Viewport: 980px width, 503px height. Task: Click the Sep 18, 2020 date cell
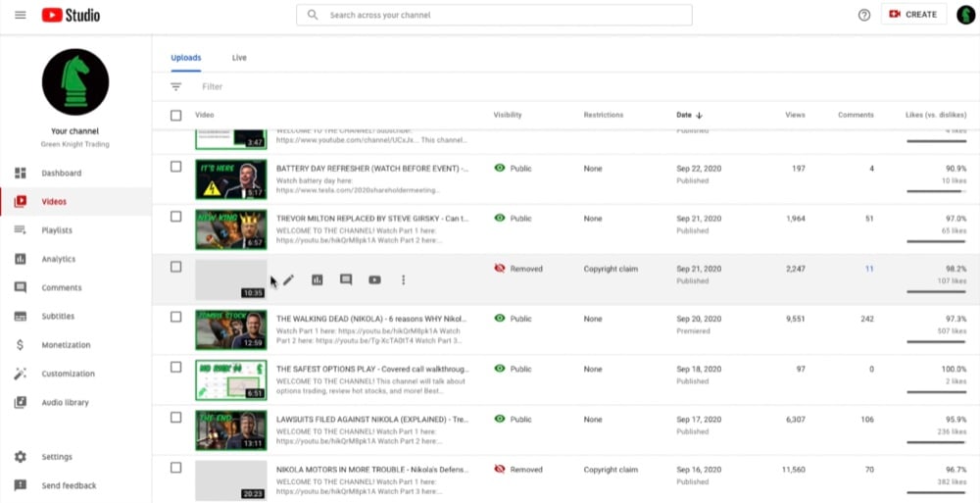(699, 369)
